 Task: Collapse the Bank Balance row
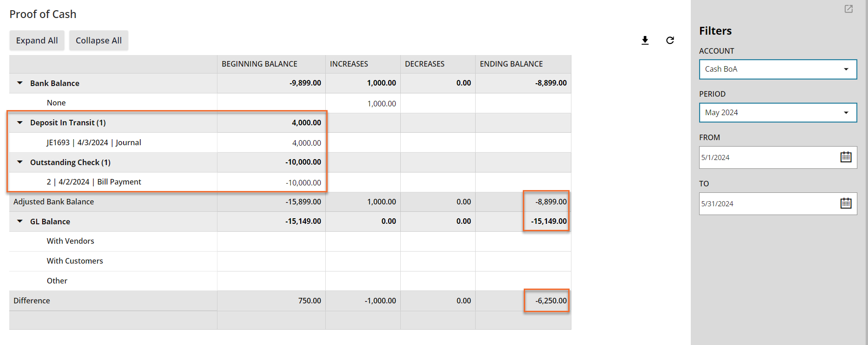click(x=20, y=83)
